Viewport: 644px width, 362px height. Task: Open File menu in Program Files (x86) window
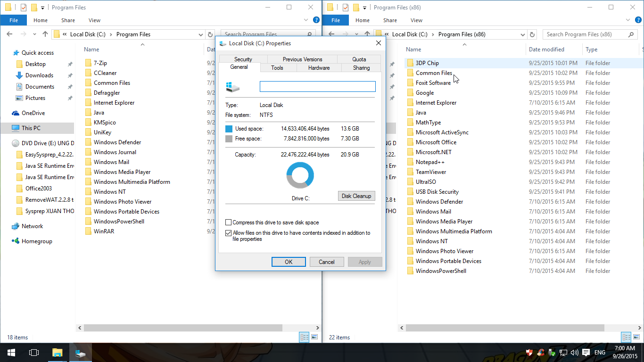pos(336,20)
